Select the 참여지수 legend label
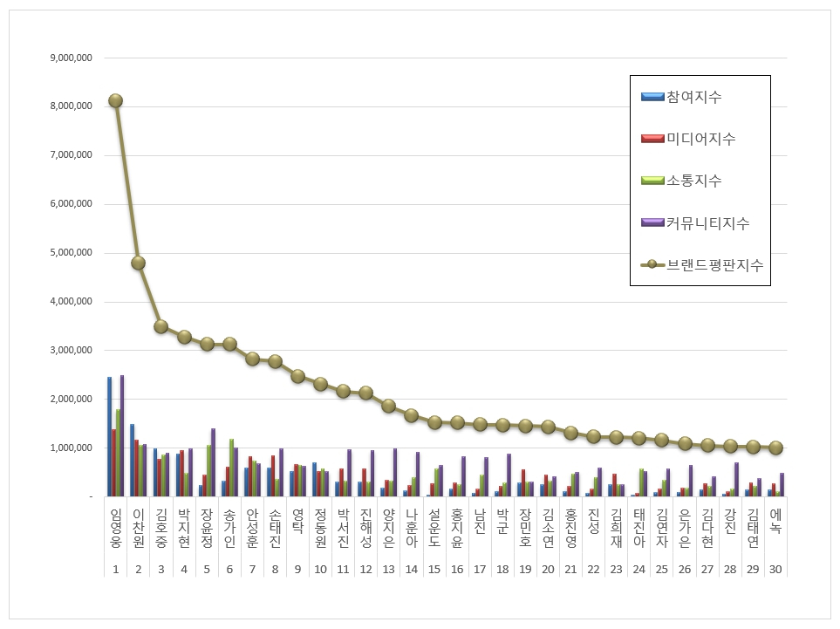840x629 pixels. tap(693, 97)
